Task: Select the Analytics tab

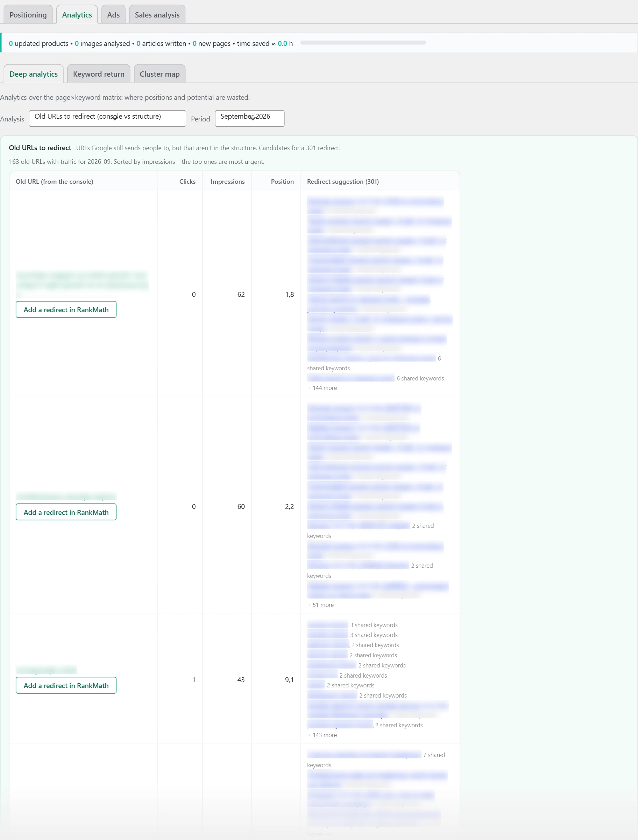Action: click(77, 14)
